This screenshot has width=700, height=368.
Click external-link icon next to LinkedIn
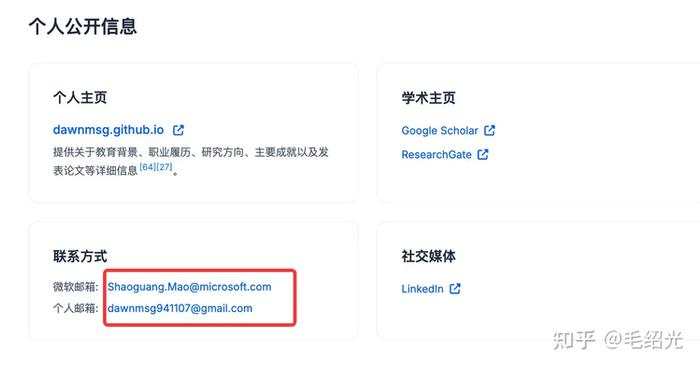[454, 289]
